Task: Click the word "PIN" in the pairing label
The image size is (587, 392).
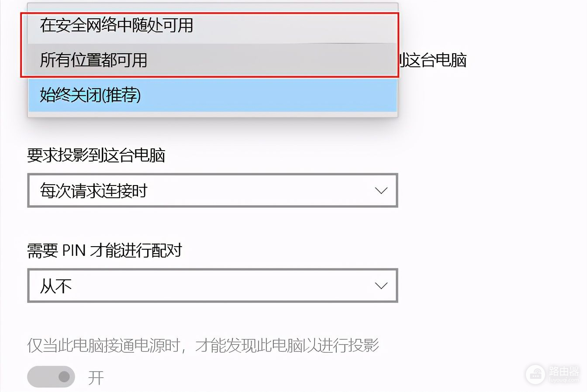Action: [x=74, y=251]
